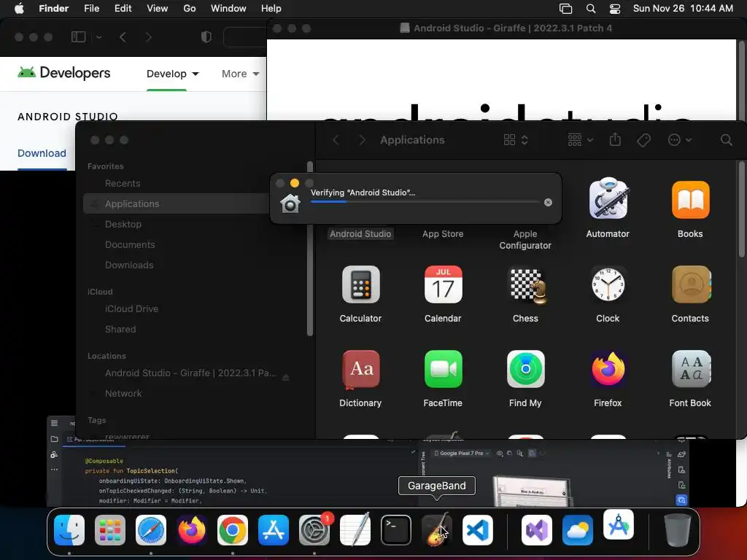
Task: Select the Clock app icon
Action: pos(608,284)
